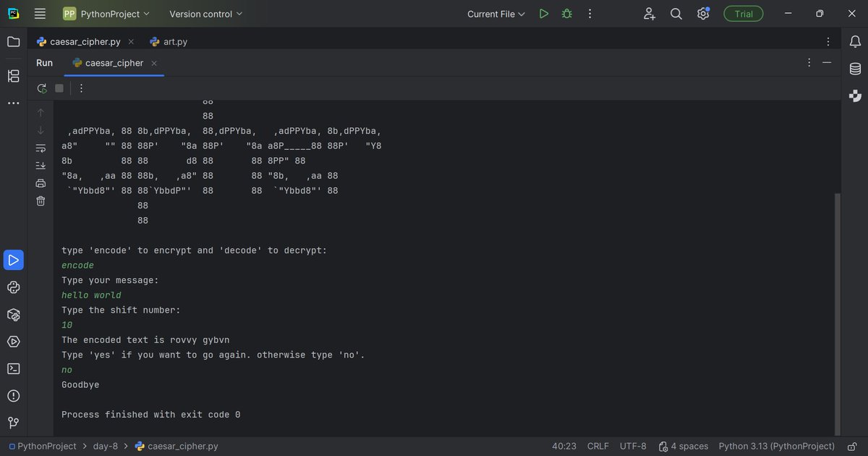
Task: Run the file in debug mode
Action: tap(566, 13)
